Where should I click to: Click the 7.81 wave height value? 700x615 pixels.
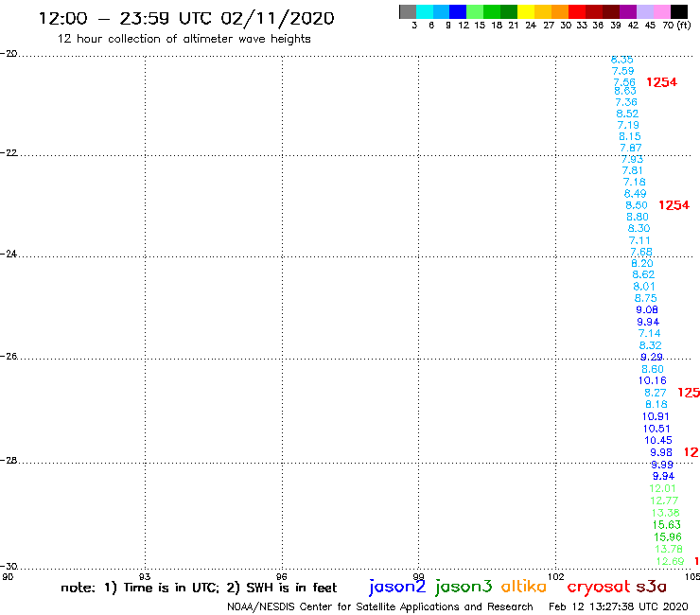pos(632,170)
